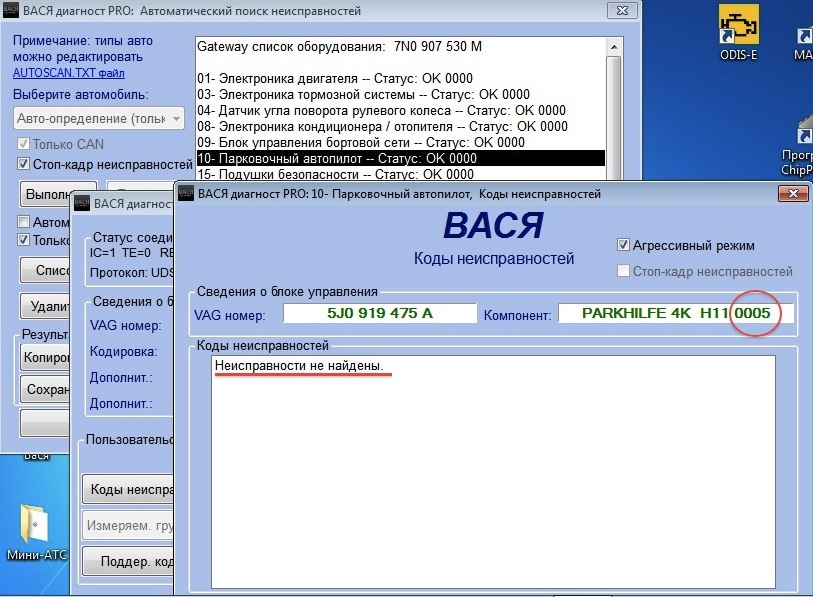Select row 10- Парковочный автопилот
The height and width of the screenshot is (597, 813).
[400, 158]
